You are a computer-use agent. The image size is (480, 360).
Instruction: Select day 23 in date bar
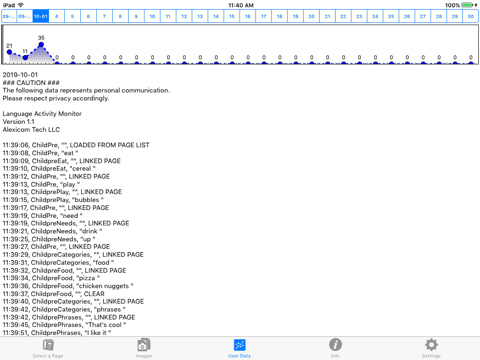tap(359, 16)
